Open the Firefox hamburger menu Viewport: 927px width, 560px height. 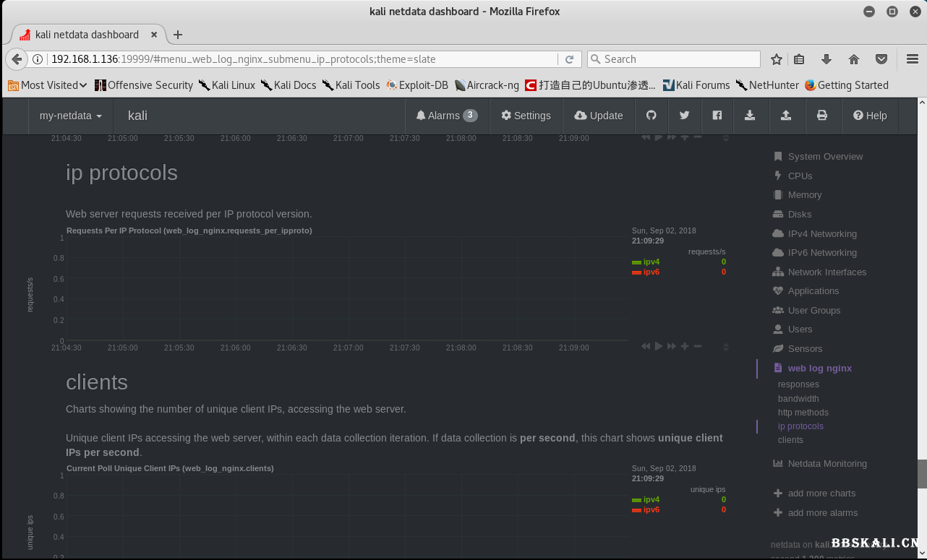[912, 59]
